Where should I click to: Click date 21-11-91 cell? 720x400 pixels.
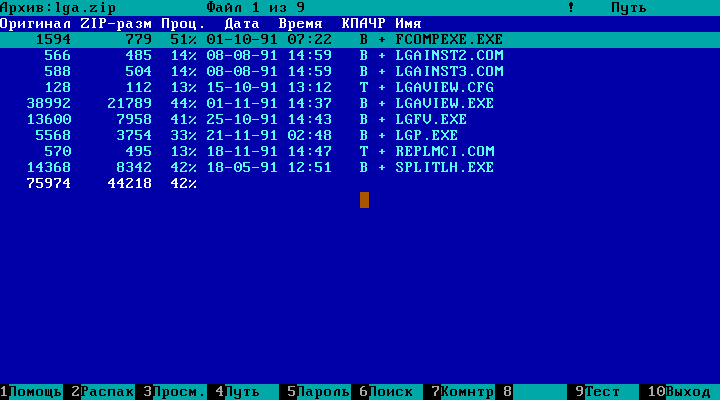[242, 135]
